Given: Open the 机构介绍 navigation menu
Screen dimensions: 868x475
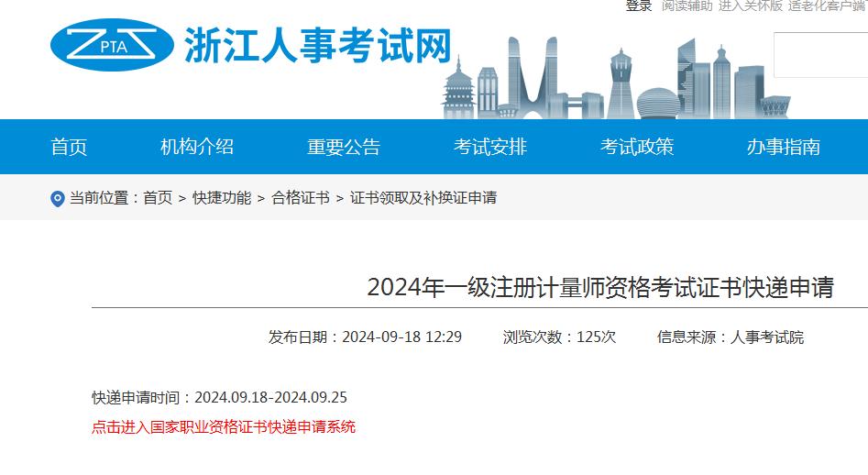Looking at the screenshot, I should [x=197, y=147].
